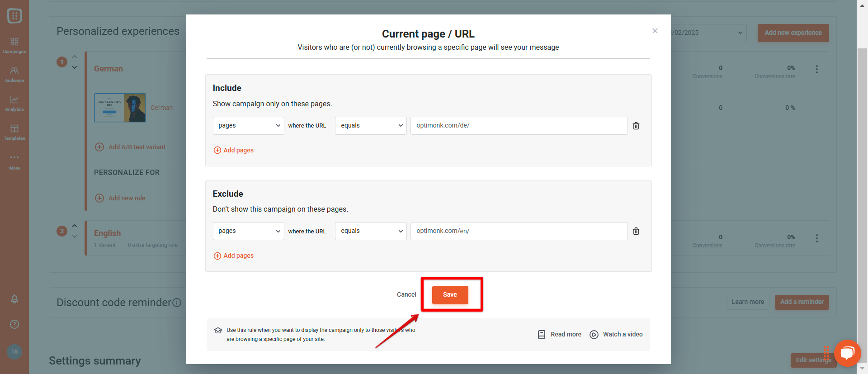Save the URL targeting rule
This screenshot has height=374, width=868.
click(x=450, y=295)
